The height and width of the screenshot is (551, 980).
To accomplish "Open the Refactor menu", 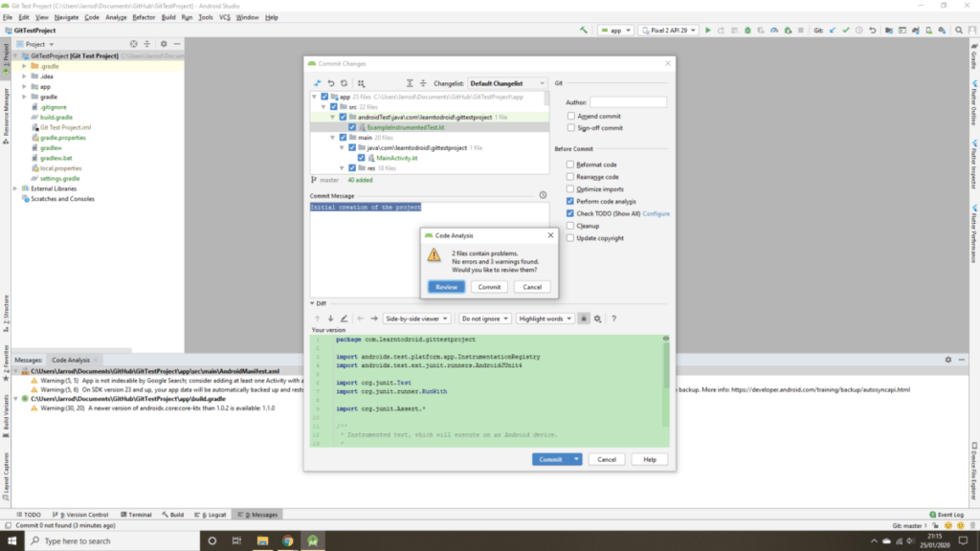I will point(144,17).
